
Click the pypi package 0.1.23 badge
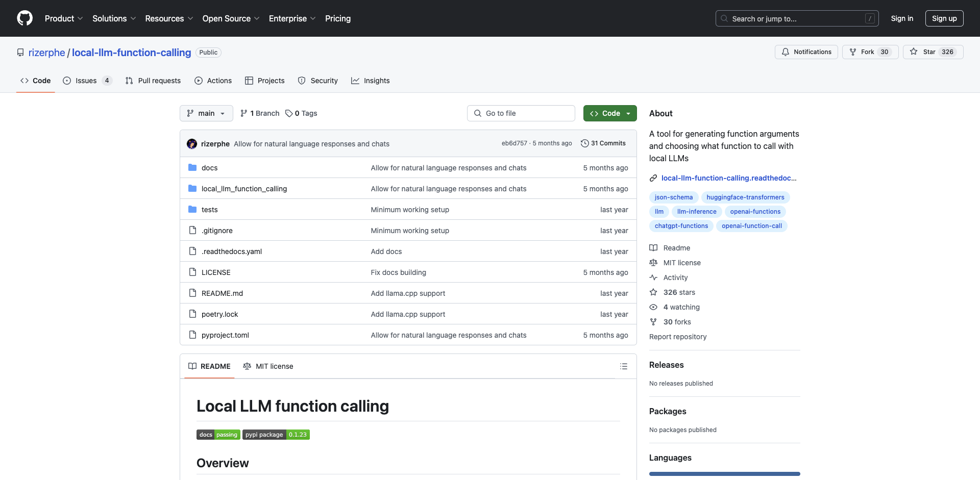click(276, 435)
